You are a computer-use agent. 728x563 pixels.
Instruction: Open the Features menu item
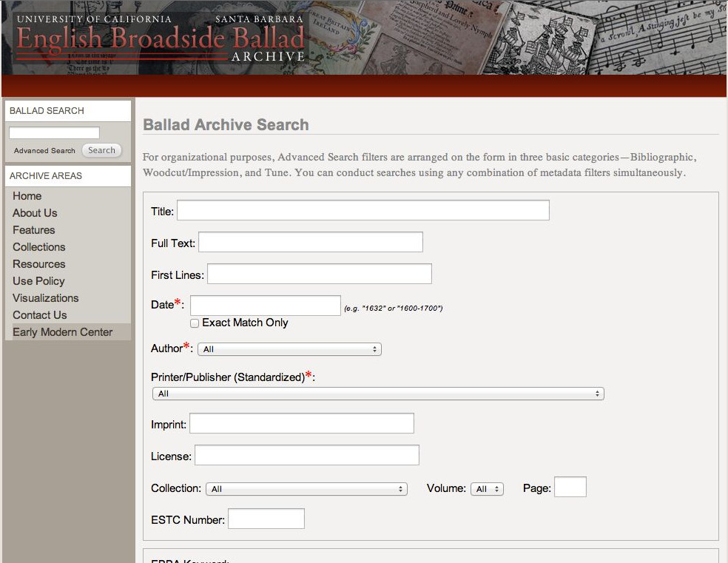[x=33, y=230]
